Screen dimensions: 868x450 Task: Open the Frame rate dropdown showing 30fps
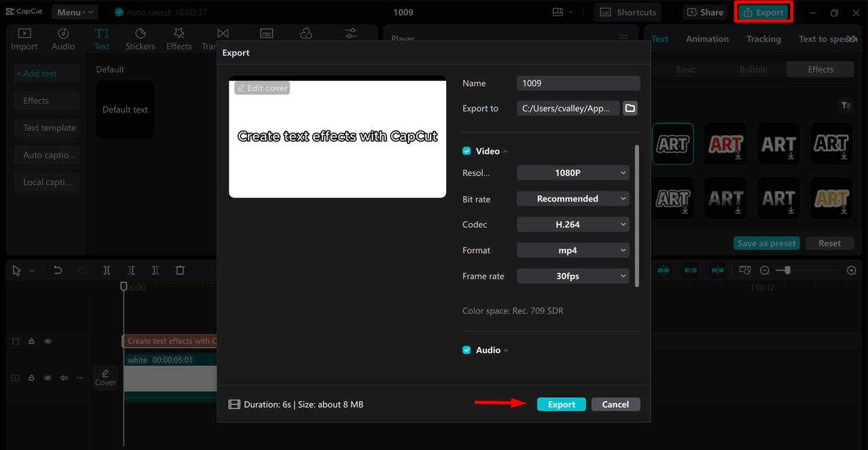[x=573, y=276]
